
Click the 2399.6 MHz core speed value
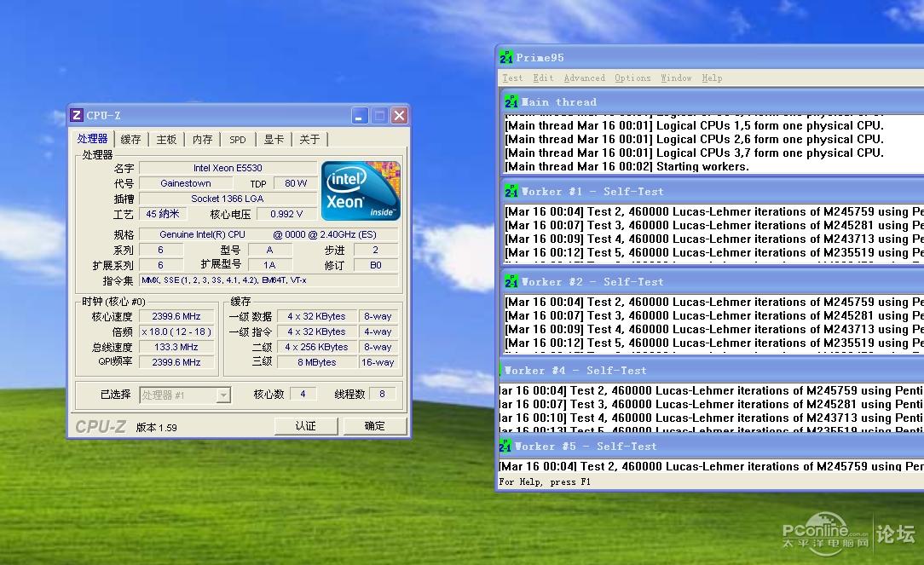(176, 316)
